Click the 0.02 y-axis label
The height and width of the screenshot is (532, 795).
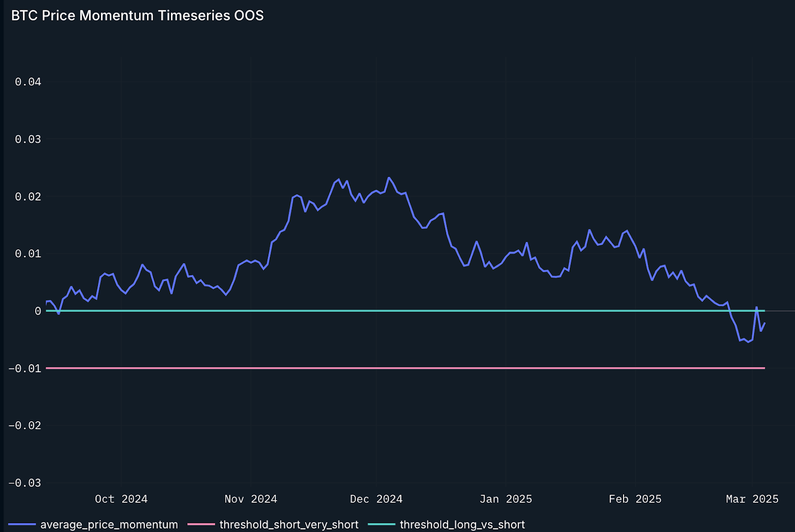pyautogui.click(x=28, y=197)
